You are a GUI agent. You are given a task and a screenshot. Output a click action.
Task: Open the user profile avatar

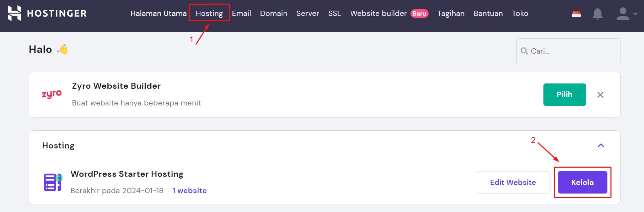[623, 14]
